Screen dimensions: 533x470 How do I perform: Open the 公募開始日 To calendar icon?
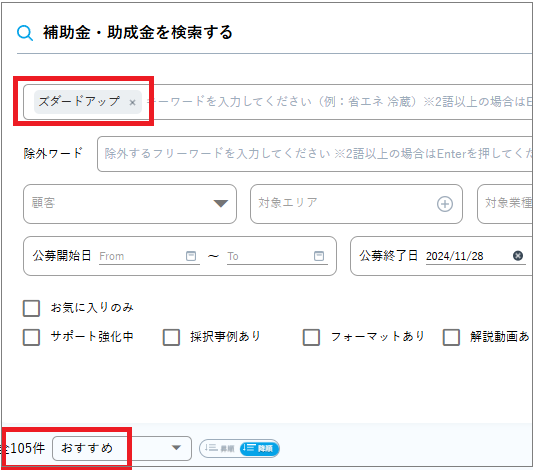[x=319, y=256]
